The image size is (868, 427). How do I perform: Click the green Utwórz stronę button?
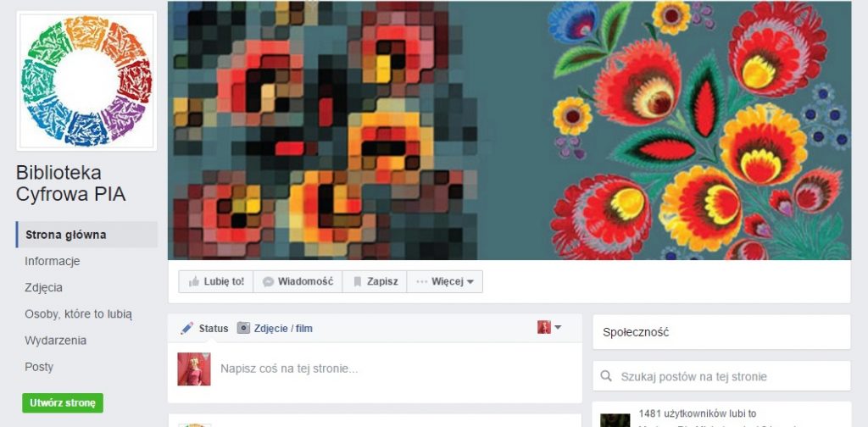pos(63,402)
